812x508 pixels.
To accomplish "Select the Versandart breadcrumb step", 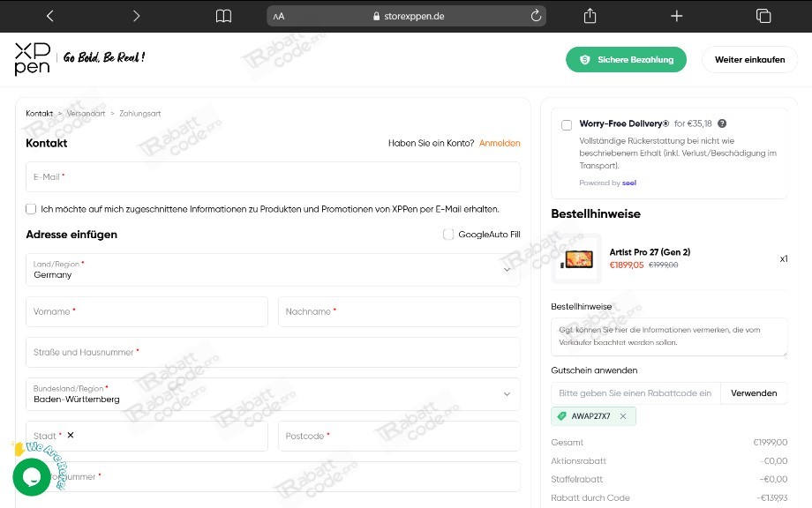I will (x=86, y=113).
